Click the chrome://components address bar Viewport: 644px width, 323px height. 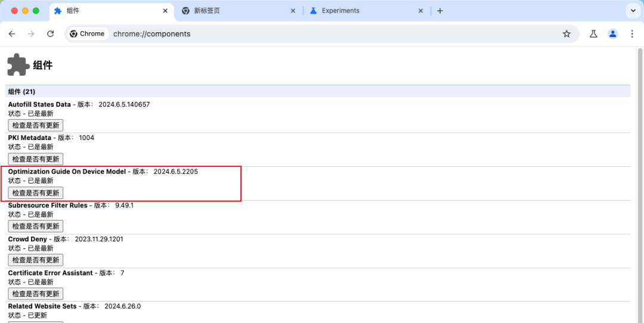pyautogui.click(x=322, y=33)
